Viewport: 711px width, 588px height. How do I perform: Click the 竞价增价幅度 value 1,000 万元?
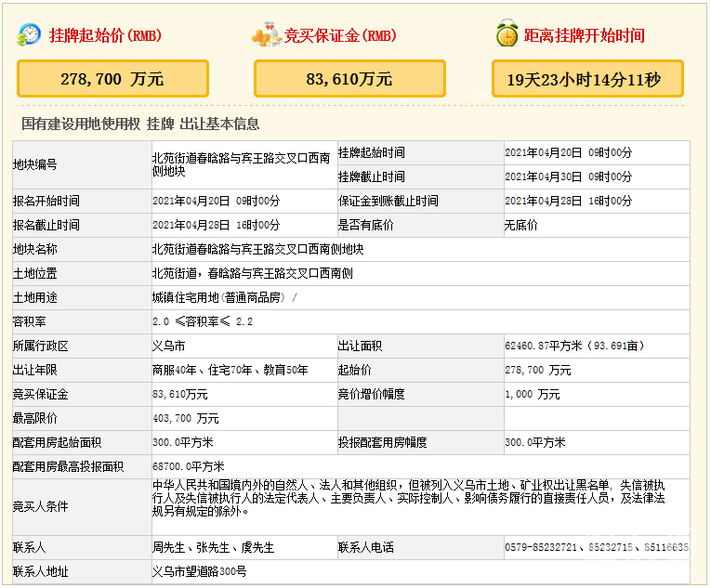(533, 394)
